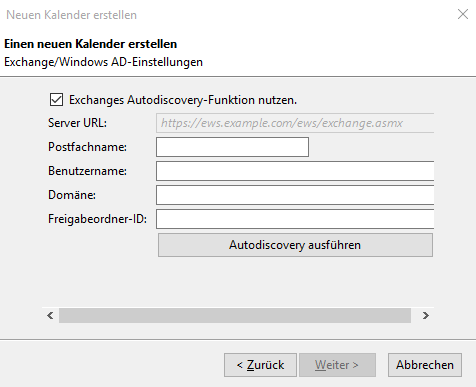Screen dimensions: 476x387
Task: Uncheck the Exchanges Autodiscovery-Funktion checkbox
Action: click(x=56, y=100)
